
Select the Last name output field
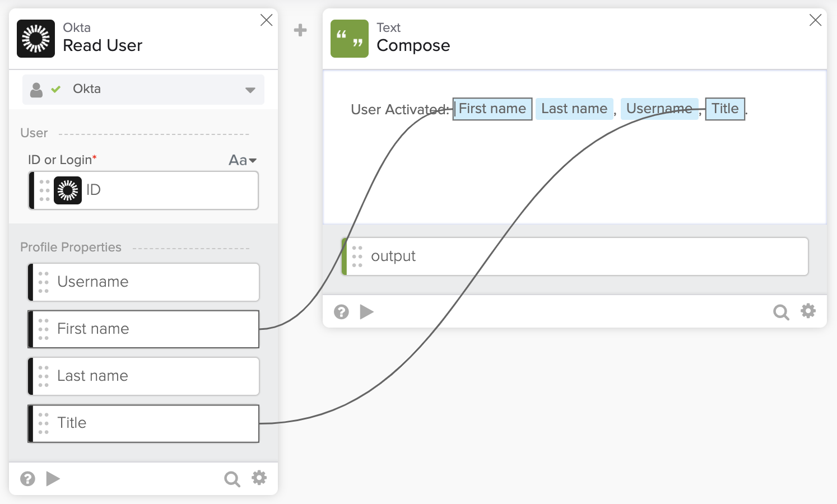pos(143,376)
